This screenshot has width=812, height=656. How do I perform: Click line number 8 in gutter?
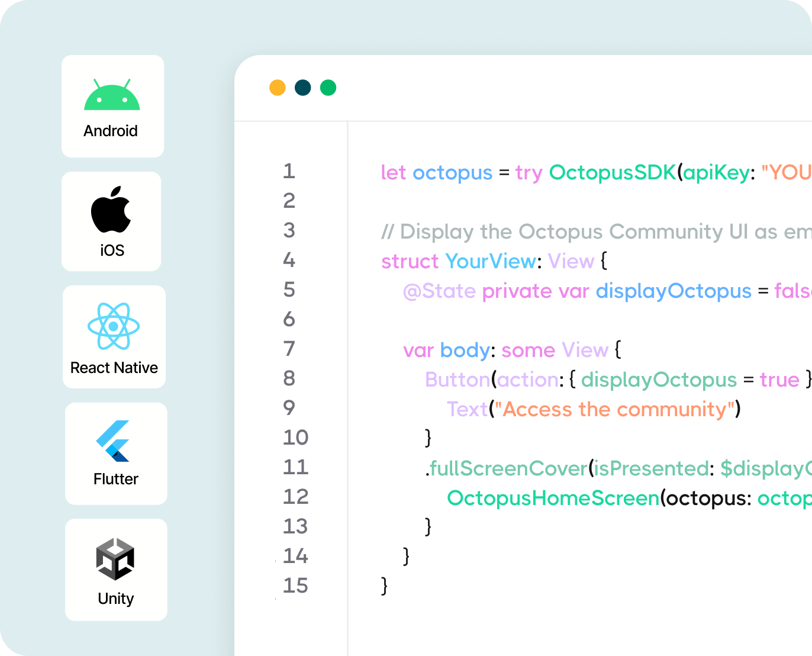289,378
